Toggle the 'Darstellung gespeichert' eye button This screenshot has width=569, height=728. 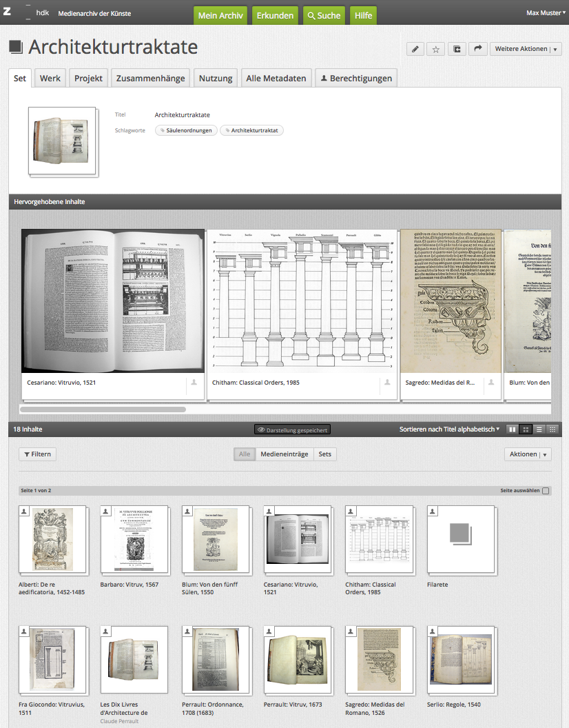point(292,429)
